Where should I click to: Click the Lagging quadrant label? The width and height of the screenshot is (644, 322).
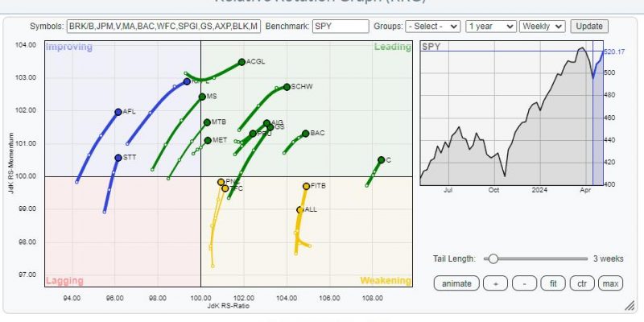64,281
